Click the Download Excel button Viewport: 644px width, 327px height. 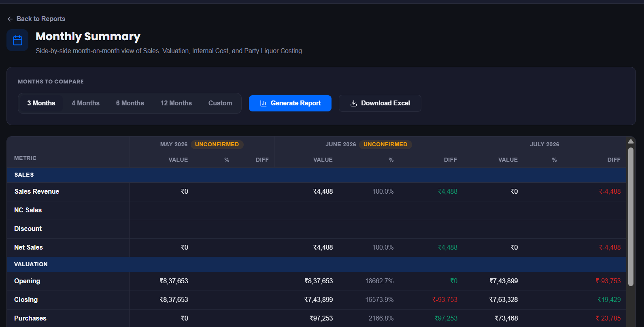coord(380,103)
